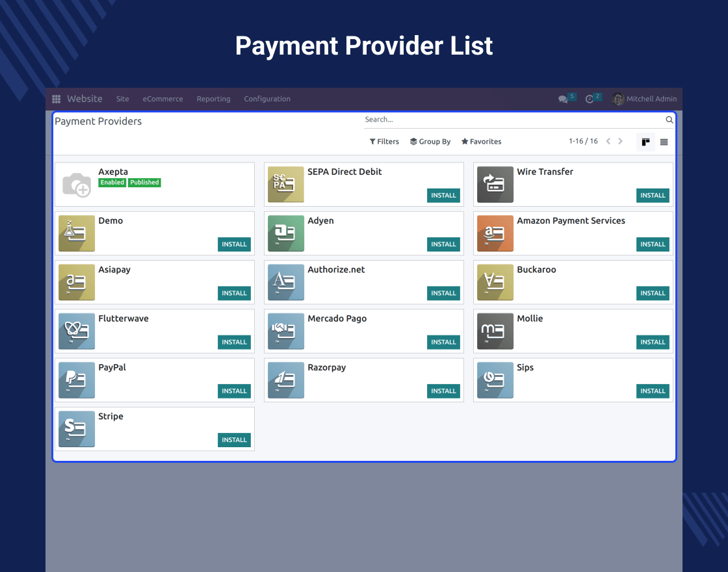Install the Sips provider
728x572 pixels.
653,391
